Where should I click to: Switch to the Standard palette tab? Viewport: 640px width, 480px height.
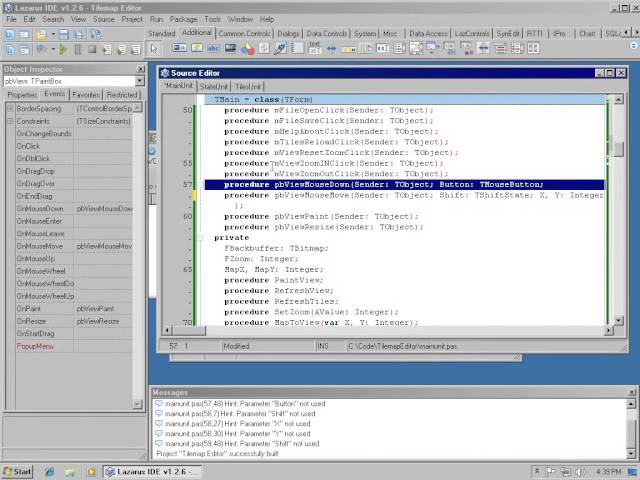coord(161,33)
